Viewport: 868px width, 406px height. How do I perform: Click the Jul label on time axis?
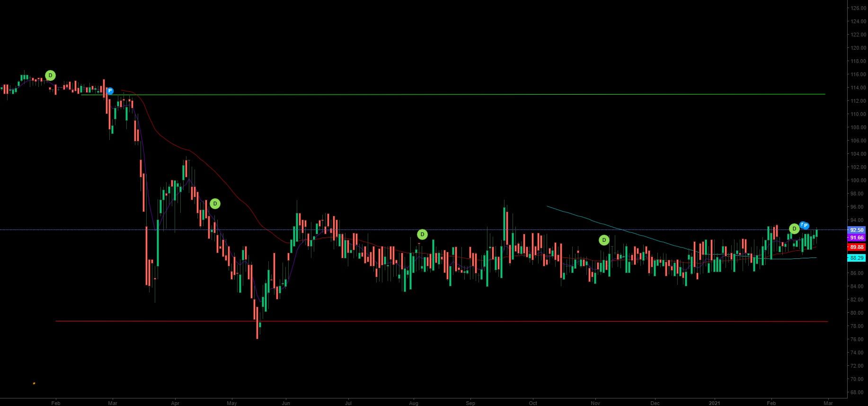coord(348,403)
